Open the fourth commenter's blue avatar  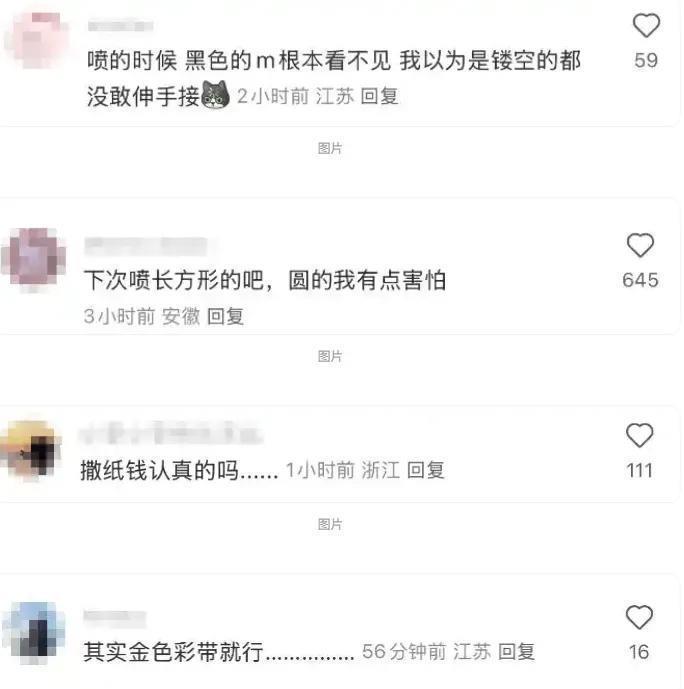pos(33,633)
